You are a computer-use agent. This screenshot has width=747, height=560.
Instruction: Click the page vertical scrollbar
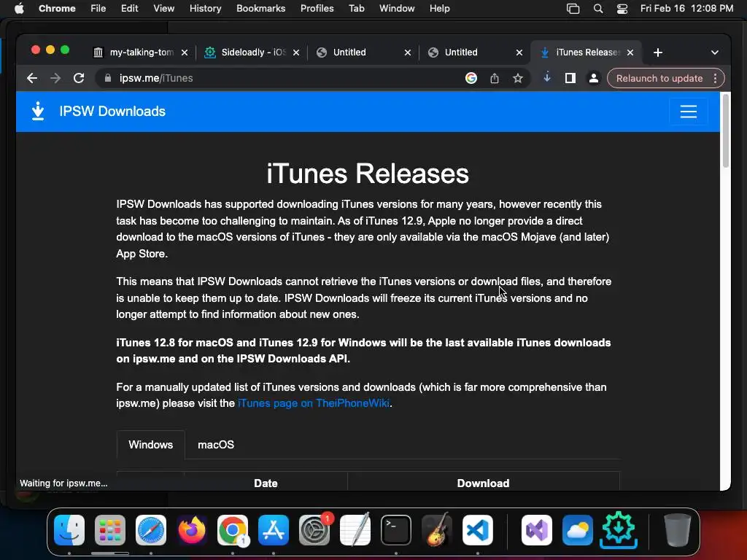coord(726,131)
